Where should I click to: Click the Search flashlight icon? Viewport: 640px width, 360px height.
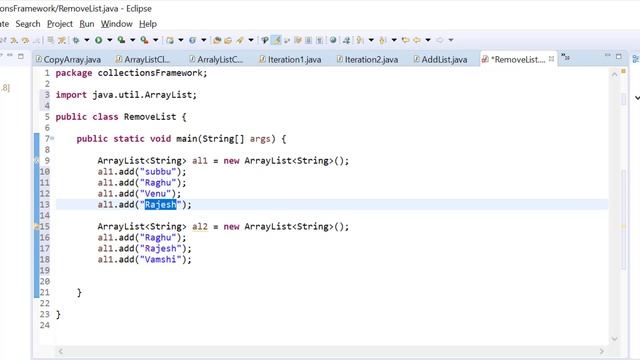240,40
